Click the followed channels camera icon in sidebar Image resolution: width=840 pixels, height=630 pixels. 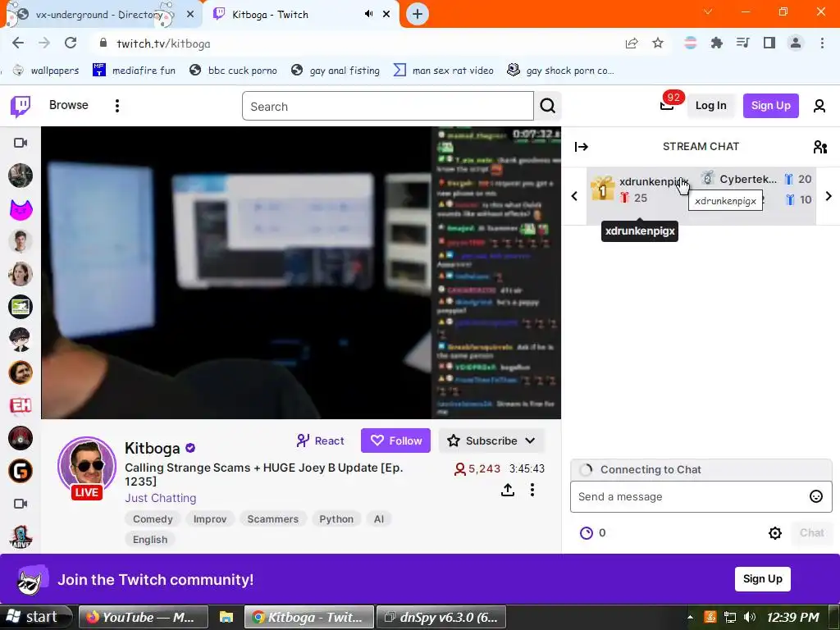pyautogui.click(x=21, y=143)
